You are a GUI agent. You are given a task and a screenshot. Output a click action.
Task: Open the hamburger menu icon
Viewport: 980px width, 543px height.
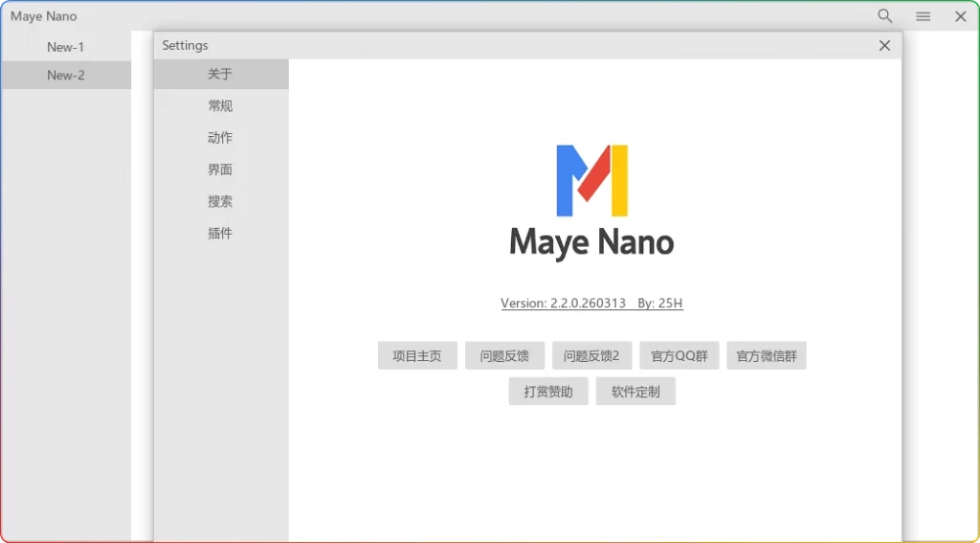coord(924,17)
